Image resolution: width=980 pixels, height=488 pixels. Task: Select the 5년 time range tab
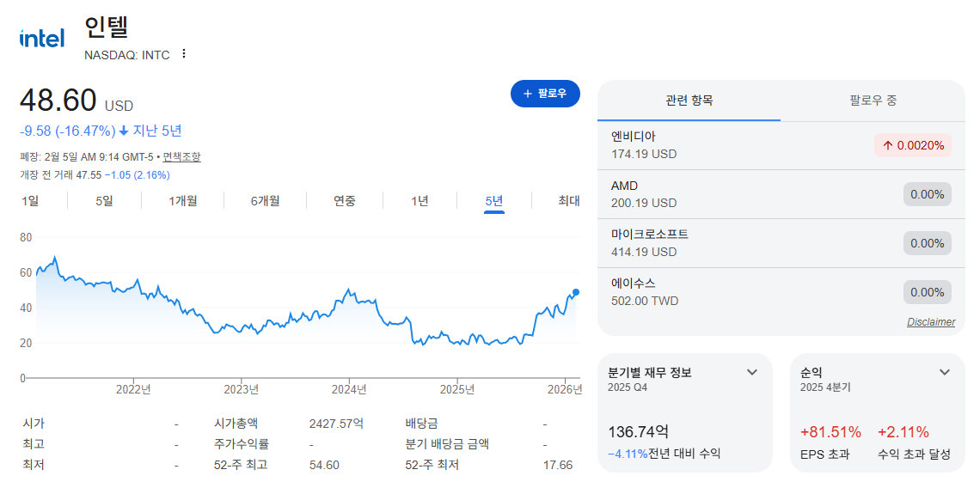click(x=493, y=200)
